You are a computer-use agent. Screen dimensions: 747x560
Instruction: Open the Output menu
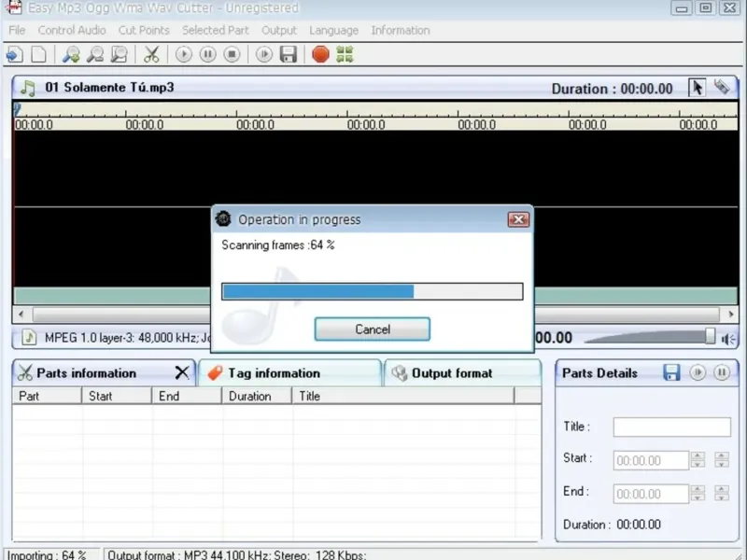[279, 30]
